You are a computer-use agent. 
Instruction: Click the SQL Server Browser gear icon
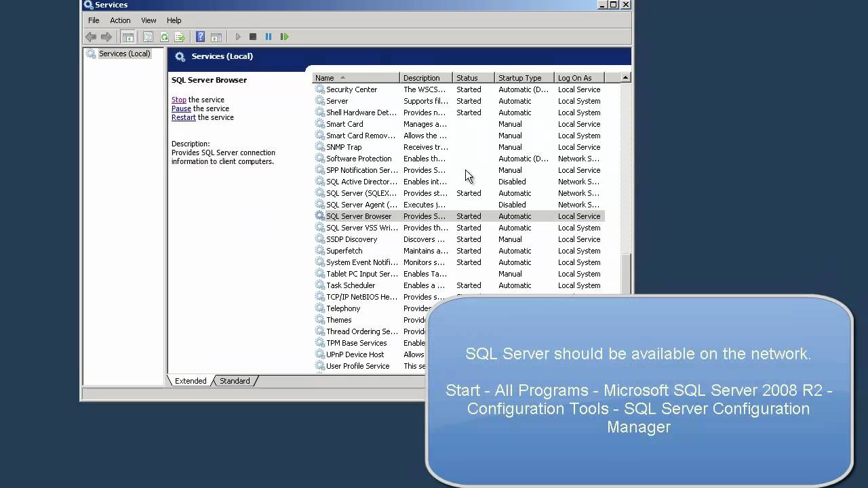pyautogui.click(x=320, y=216)
